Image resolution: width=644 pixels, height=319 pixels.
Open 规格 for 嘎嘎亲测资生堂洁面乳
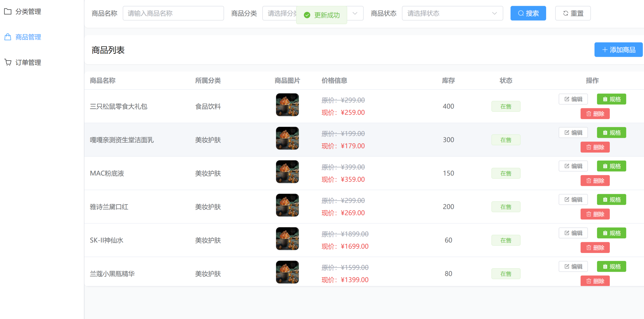(x=611, y=133)
